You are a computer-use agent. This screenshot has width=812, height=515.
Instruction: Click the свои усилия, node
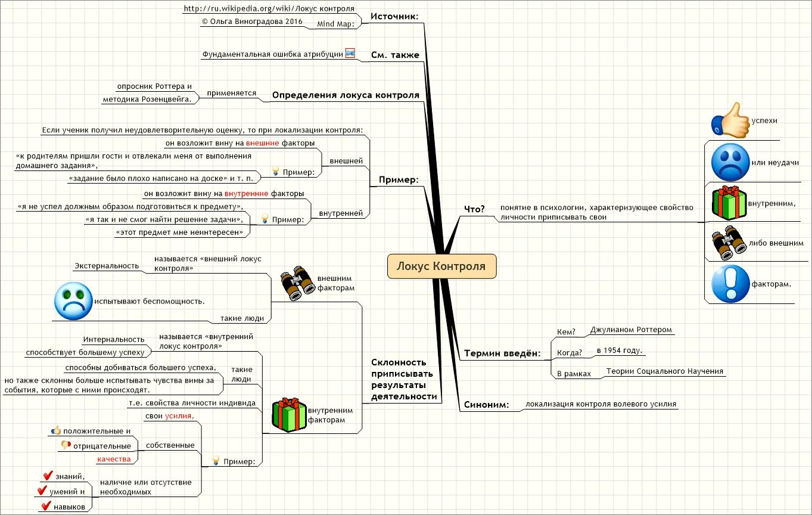coord(170,415)
